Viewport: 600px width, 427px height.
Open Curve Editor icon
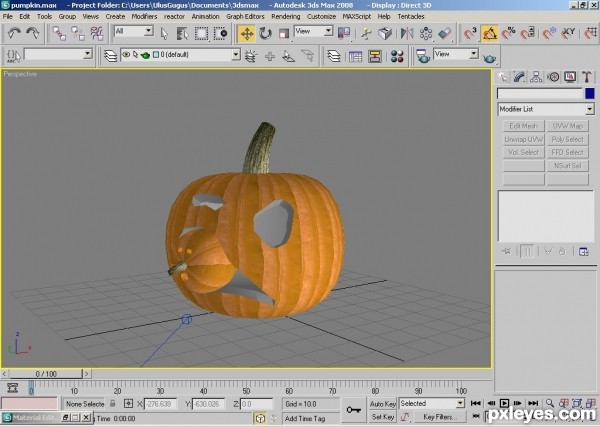(x=355, y=56)
